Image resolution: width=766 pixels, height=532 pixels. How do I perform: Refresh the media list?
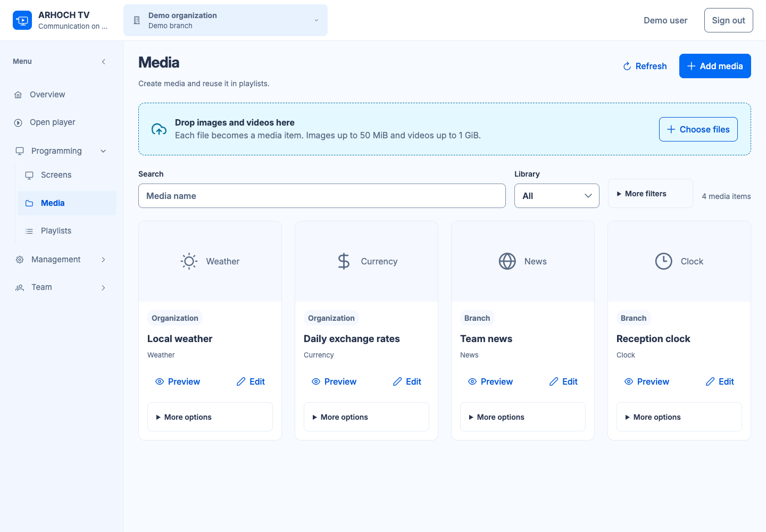(645, 66)
